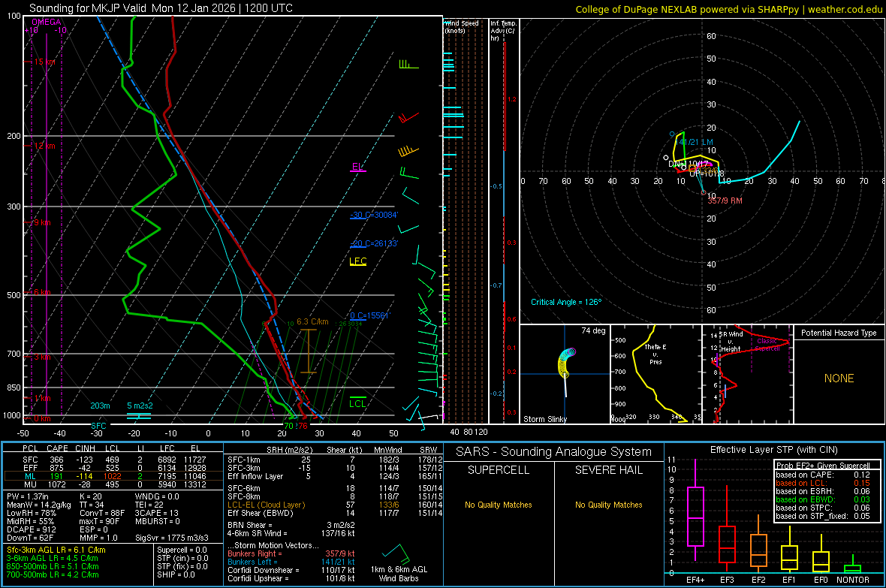This screenshot has height=588, width=886.
Task: Click the Storm Slinky label
Action: tap(544, 419)
